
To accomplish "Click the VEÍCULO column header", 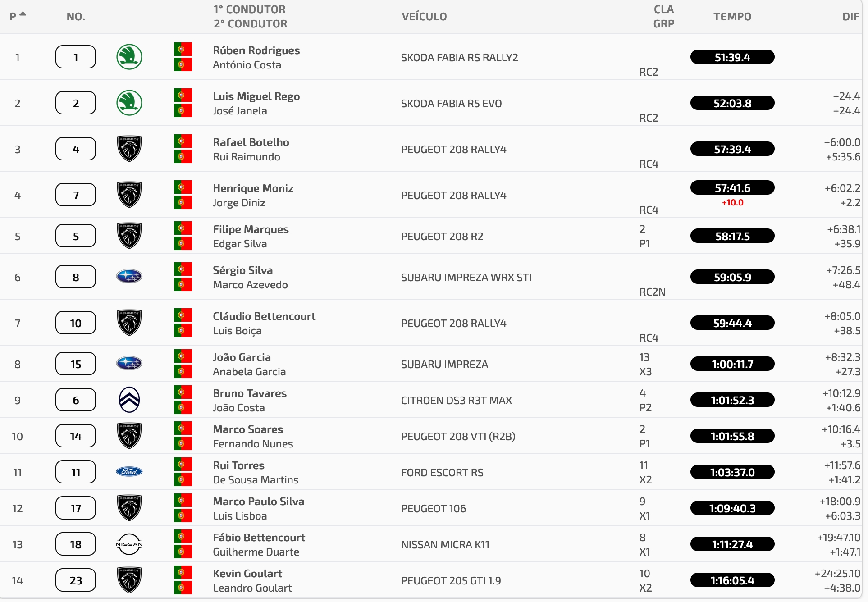I will pos(424,17).
